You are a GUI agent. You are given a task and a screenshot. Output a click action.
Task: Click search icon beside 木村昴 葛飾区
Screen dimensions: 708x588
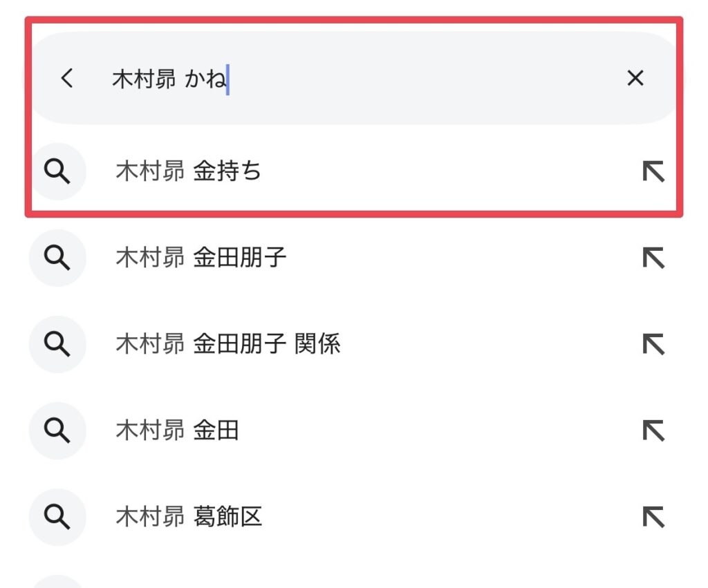[57, 517]
